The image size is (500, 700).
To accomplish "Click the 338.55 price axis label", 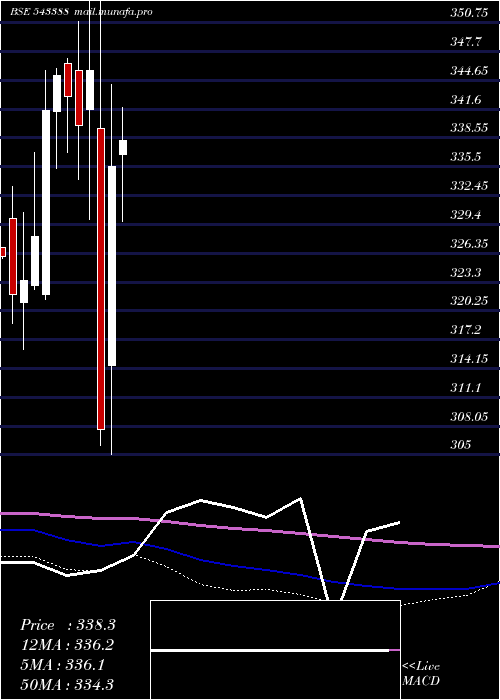I will click(469, 128).
